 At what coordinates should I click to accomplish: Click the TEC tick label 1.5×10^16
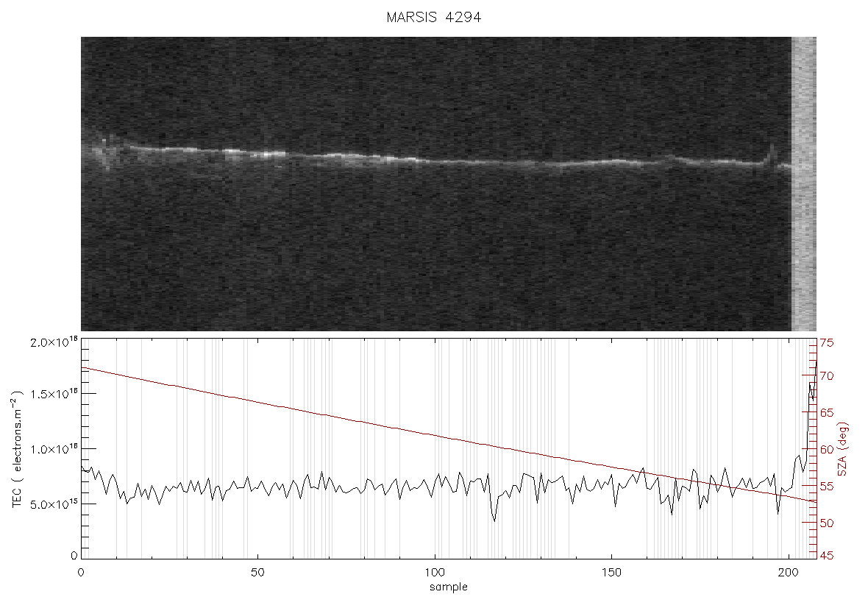(54, 394)
